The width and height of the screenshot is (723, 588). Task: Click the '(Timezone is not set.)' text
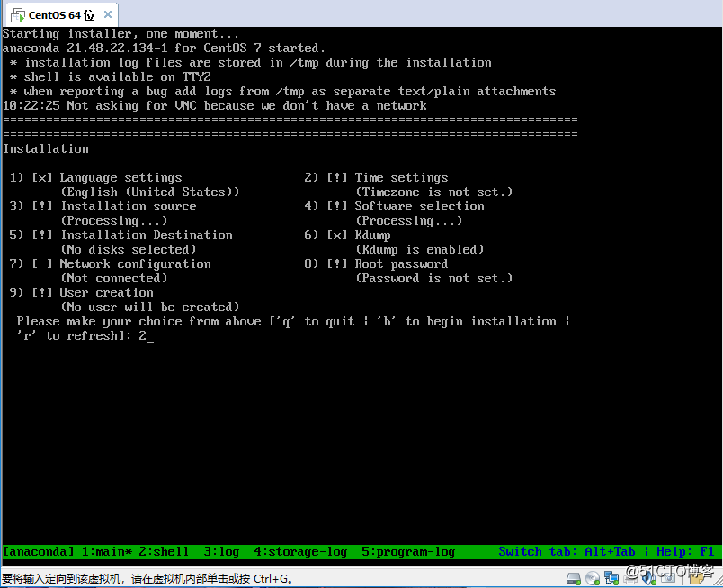pos(434,192)
